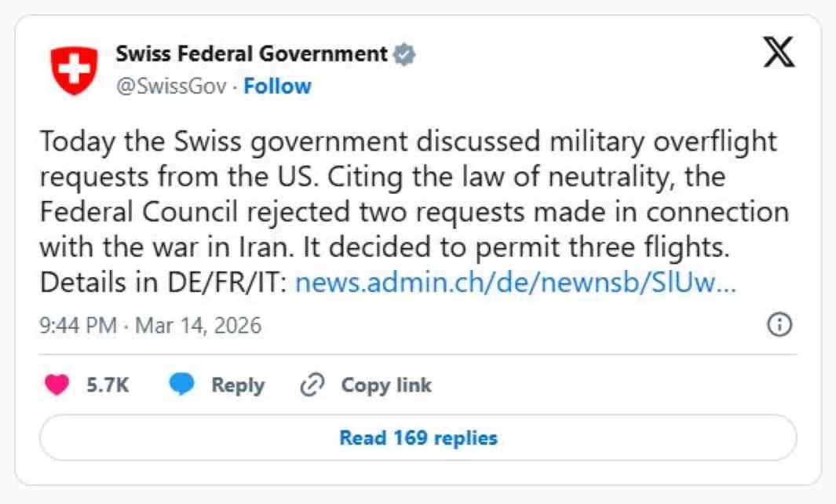Follow the SwissGov account
836x504 pixels.
pos(277,86)
